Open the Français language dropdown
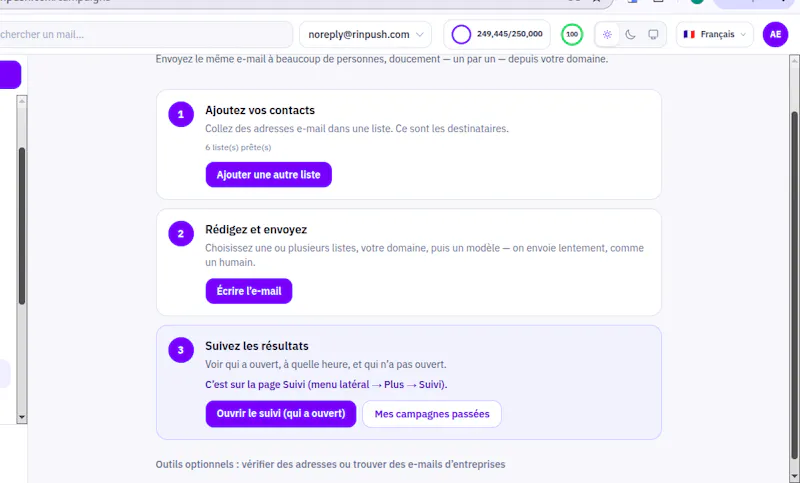This screenshot has height=483, width=800. tap(714, 35)
